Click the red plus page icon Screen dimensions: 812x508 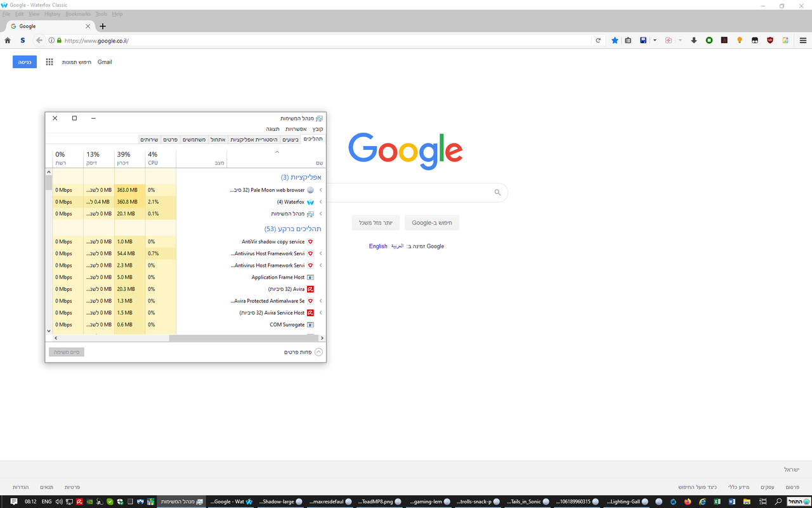tap(669, 40)
